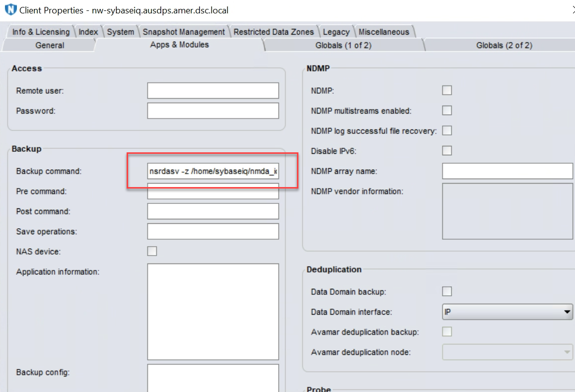The width and height of the screenshot is (575, 392).
Task: Check NDMP log successful file recovery
Action: (446, 131)
